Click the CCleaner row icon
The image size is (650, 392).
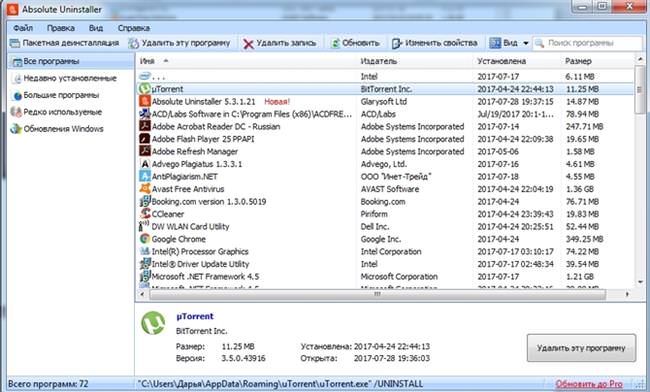145,214
